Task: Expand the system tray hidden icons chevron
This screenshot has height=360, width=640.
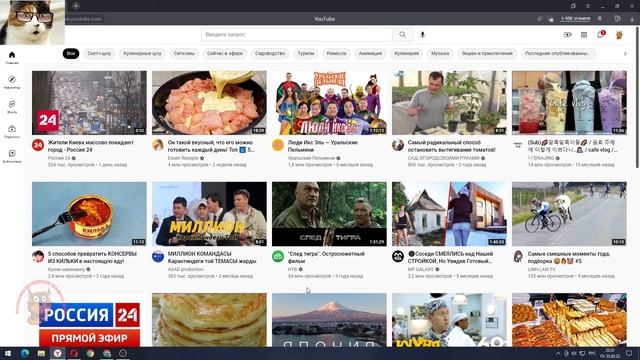Action: 558,353
